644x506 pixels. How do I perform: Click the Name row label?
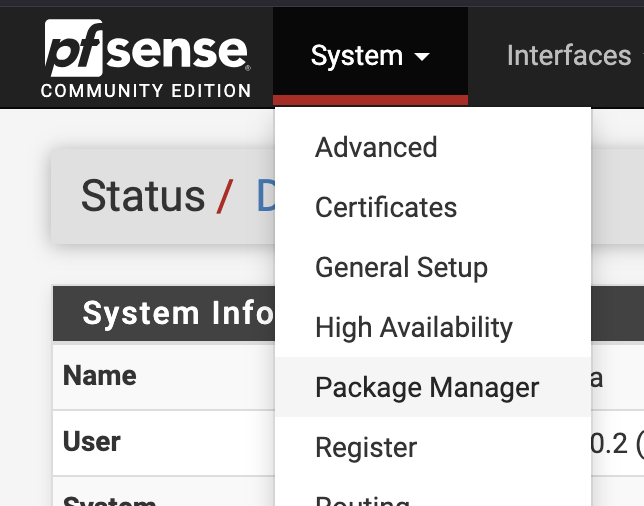(100, 376)
